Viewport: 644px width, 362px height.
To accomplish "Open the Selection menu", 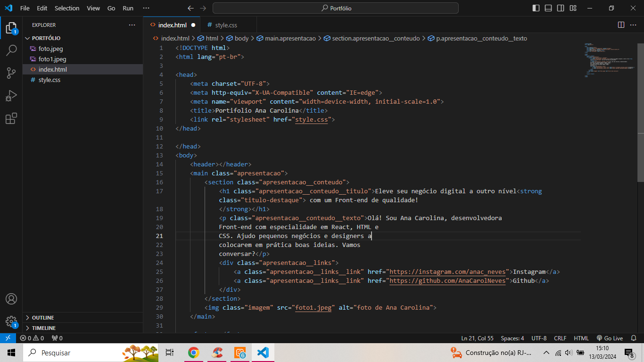I will pos(67,8).
